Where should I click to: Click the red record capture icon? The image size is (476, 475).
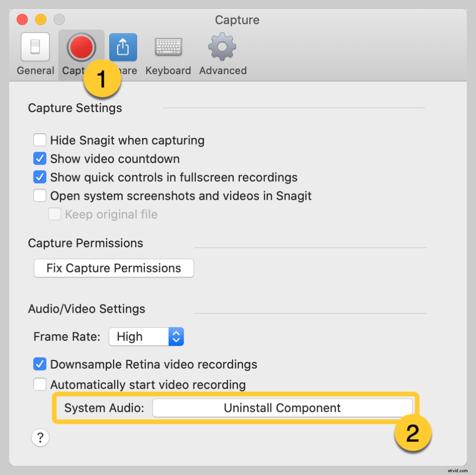(81, 46)
